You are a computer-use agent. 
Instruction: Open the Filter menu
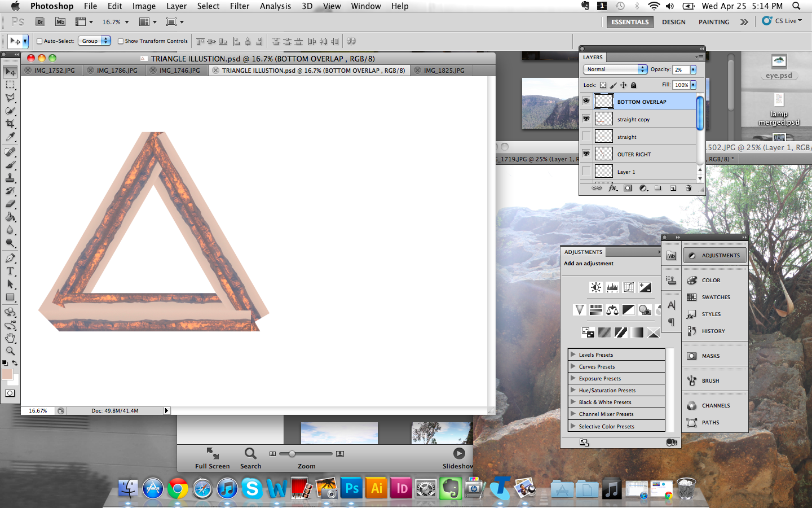[240, 6]
